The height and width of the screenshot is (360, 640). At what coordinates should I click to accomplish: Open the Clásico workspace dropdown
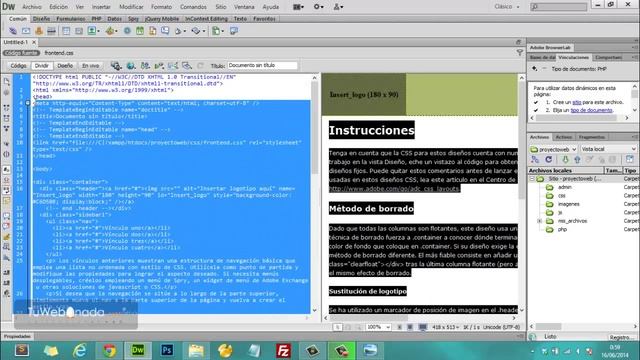[x=507, y=7]
